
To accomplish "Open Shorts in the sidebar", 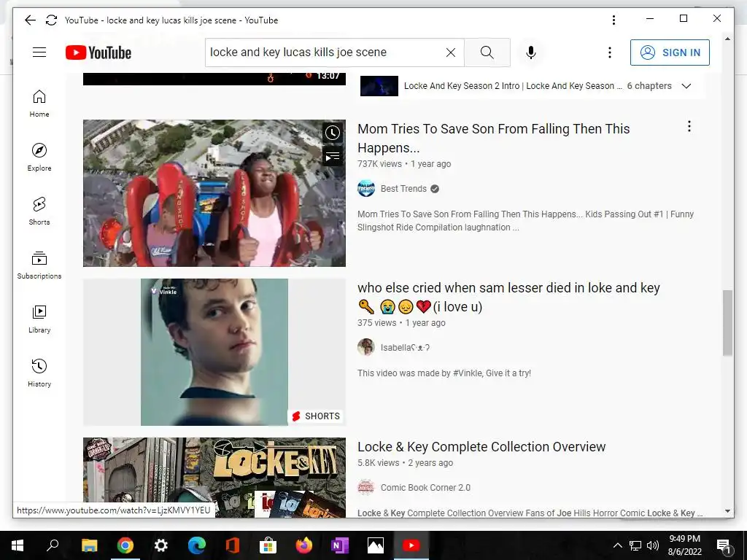I will point(39,211).
